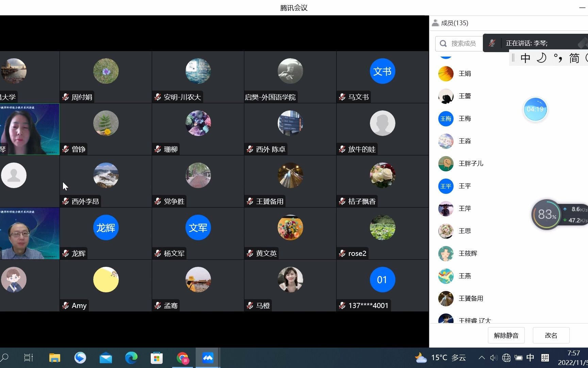Open the 15°C 多云 weather widget

click(x=440, y=358)
